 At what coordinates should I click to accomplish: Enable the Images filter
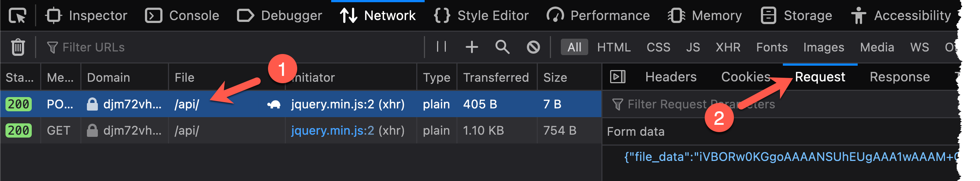point(823,47)
